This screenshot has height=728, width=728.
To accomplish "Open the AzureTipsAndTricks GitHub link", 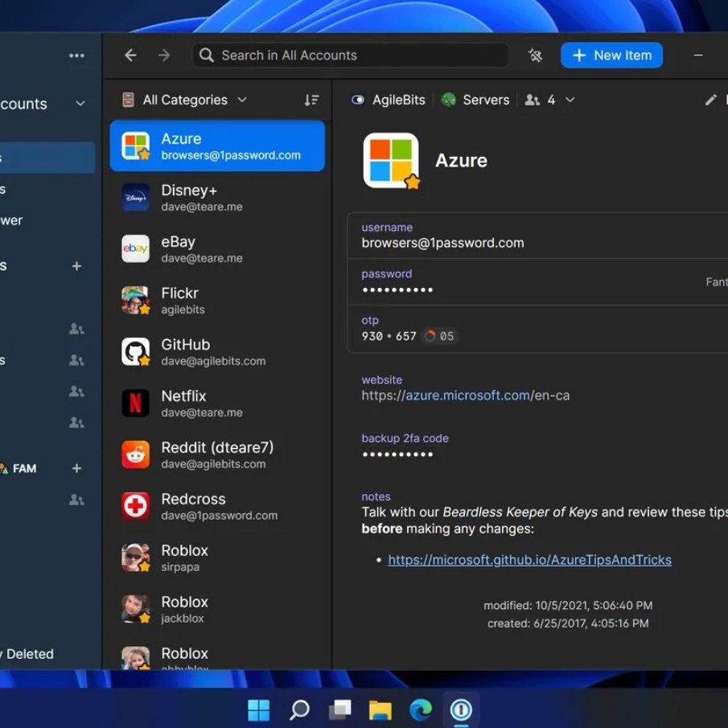I will 529,560.
